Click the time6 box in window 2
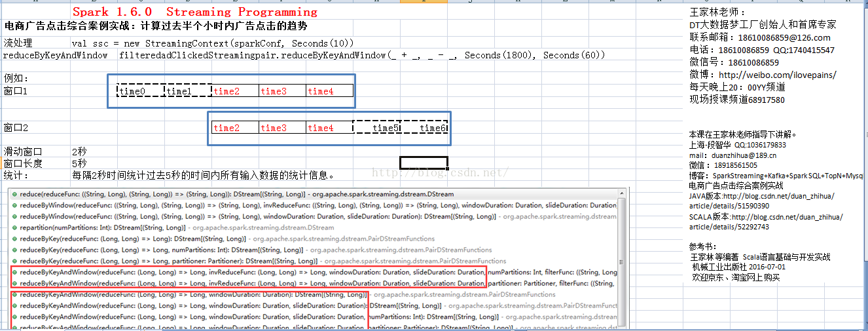 click(x=424, y=128)
